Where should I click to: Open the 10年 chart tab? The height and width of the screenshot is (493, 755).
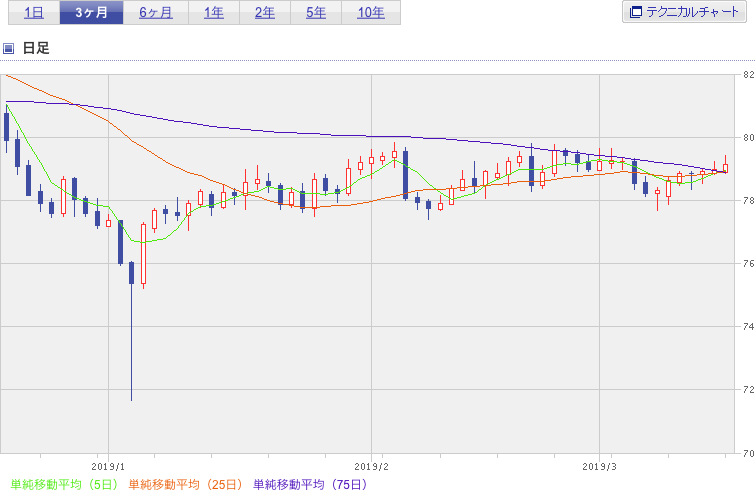[x=371, y=13]
